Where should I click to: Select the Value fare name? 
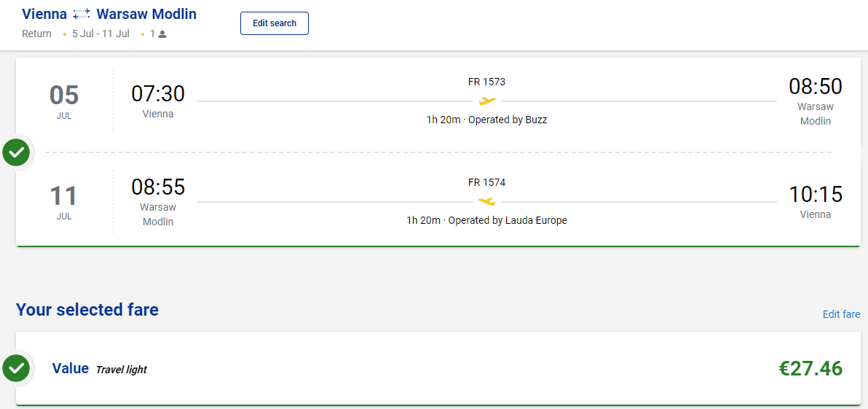point(71,368)
